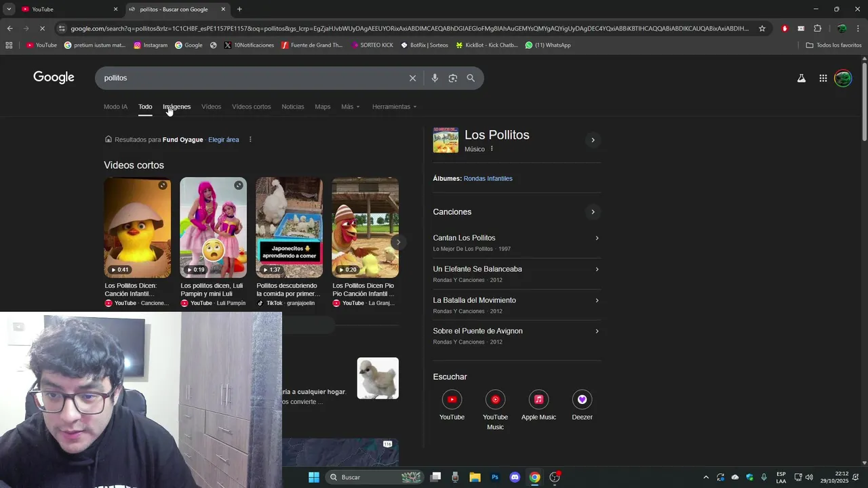Click the Elegir área link
The image size is (868, 488).
tap(224, 140)
